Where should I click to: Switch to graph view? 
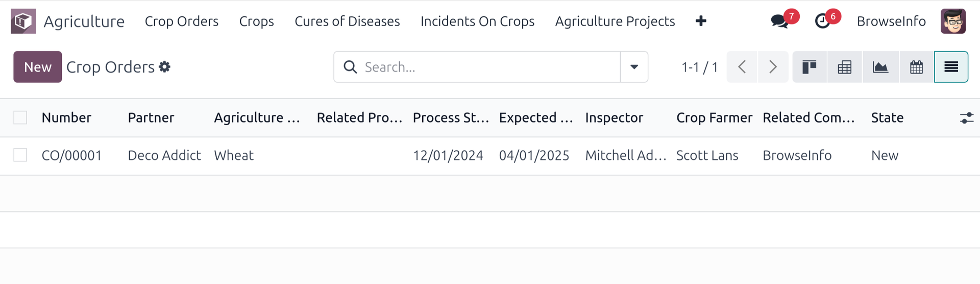point(880,67)
